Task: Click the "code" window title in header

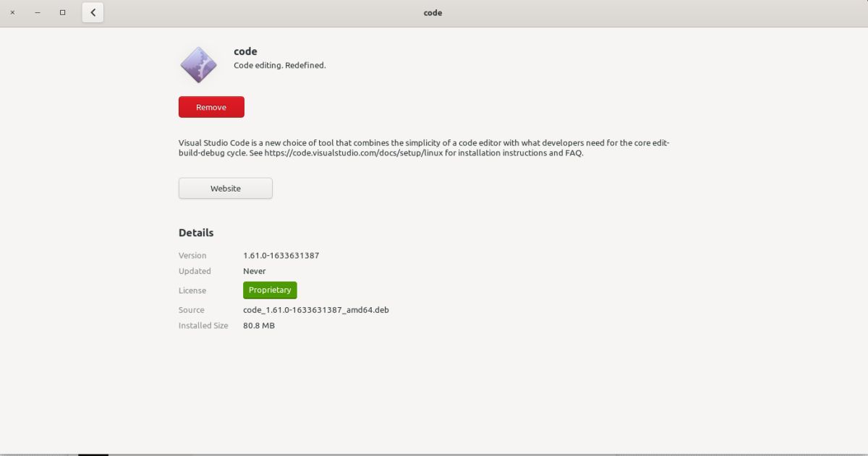Action: 433,13
